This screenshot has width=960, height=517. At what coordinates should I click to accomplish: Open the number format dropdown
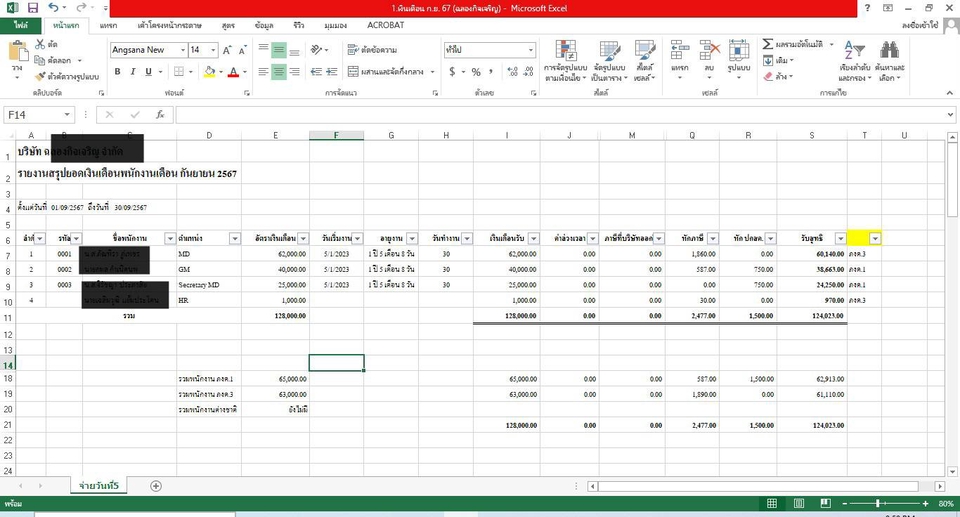coord(530,50)
